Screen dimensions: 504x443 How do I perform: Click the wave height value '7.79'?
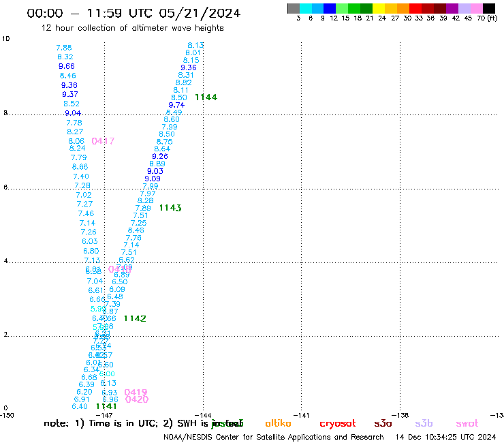[x=79, y=157]
